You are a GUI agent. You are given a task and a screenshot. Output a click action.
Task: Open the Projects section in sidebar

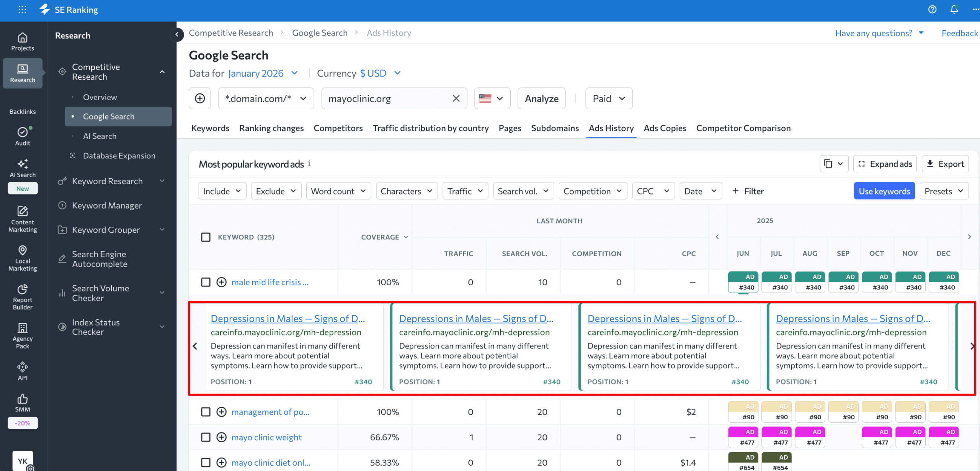pyautogui.click(x=23, y=42)
